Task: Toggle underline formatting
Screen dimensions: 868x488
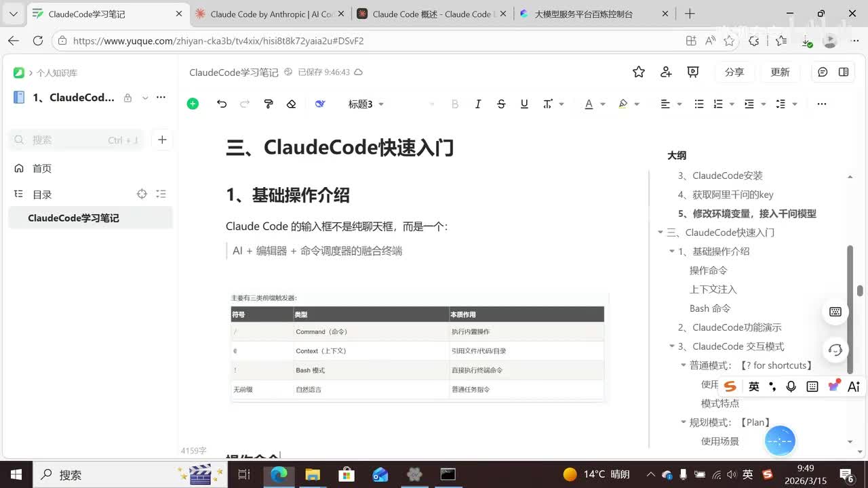Action: [x=524, y=104]
